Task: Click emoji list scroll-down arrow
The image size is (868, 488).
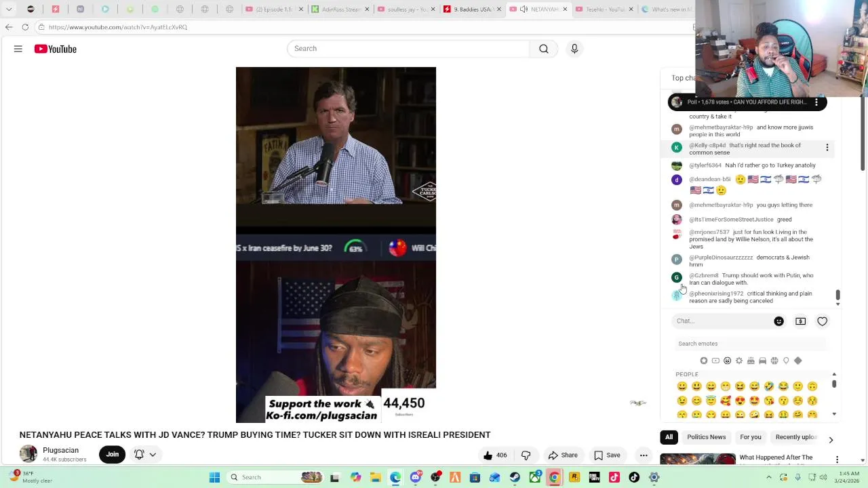Action: coord(834,414)
